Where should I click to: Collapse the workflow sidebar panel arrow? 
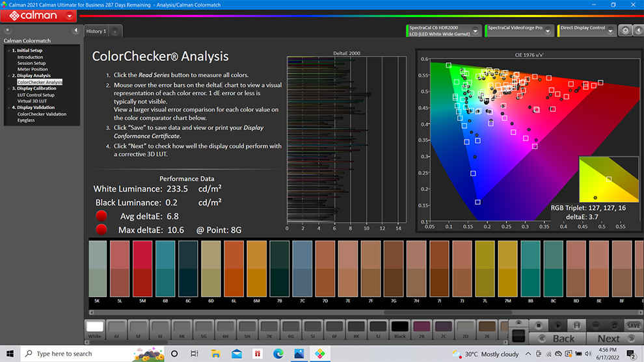tap(75, 31)
